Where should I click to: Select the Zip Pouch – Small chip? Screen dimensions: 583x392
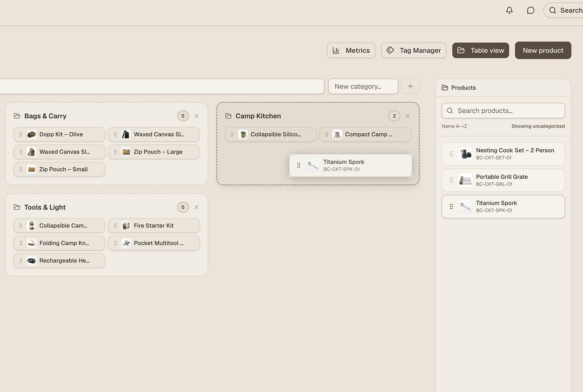(x=59, y=169)
